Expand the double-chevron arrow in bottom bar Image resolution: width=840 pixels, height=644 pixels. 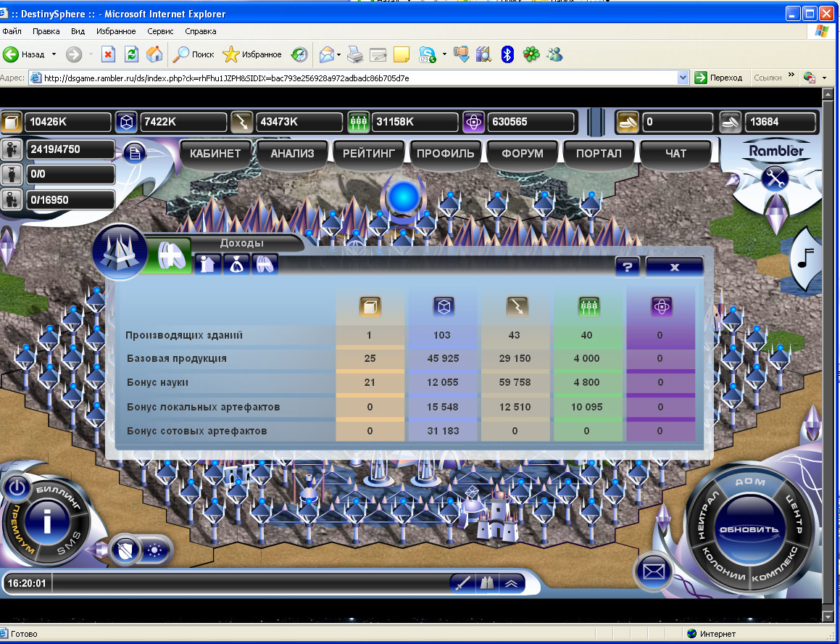[512, 583]
